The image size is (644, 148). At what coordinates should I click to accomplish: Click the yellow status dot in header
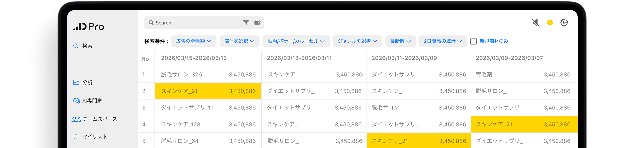550,23
